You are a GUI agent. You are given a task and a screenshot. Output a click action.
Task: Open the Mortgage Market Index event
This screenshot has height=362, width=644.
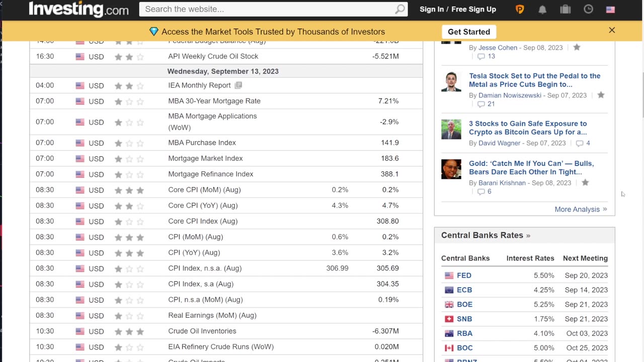(x=205, y=158)
